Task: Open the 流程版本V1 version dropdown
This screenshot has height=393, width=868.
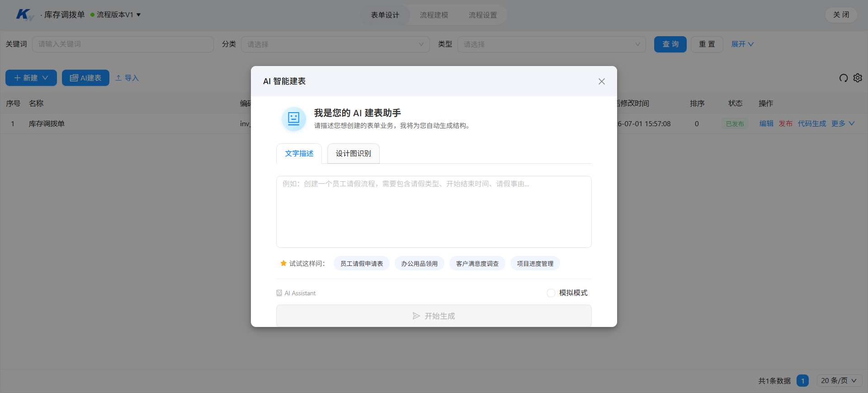Action: tap(116, 14)
